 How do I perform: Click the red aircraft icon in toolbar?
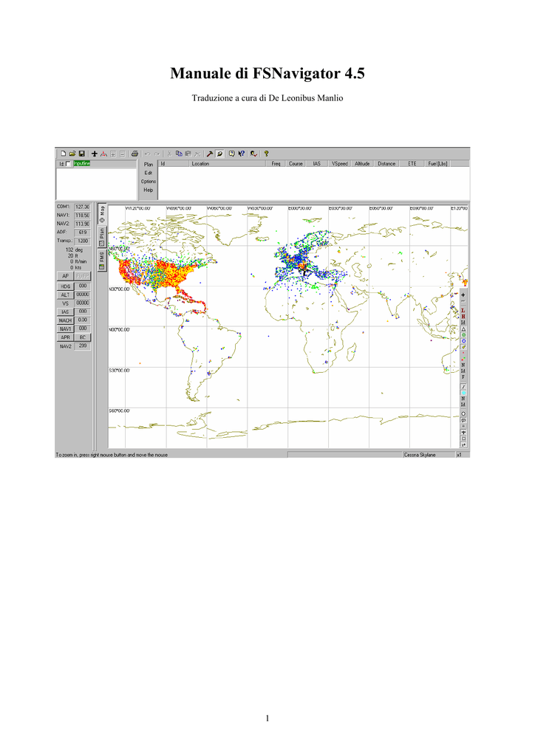click(x=103, y=154)
